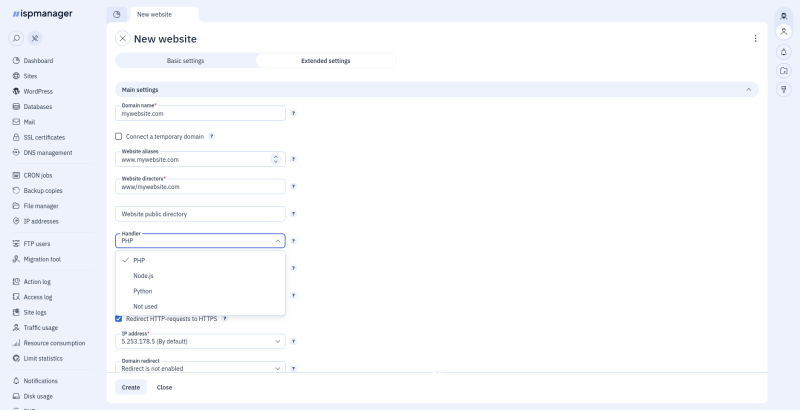Enable Connect a temporary domain checkbox
Viewport: 800px width, 410px height.
[118, 137]
